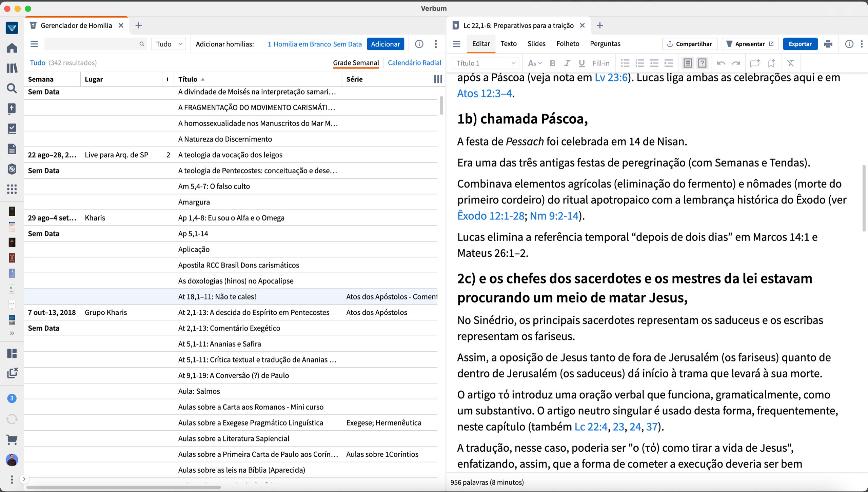This screenshot has width=868, height=492.
Task: Select the Grade Semanal view
Action: point(356,63)
